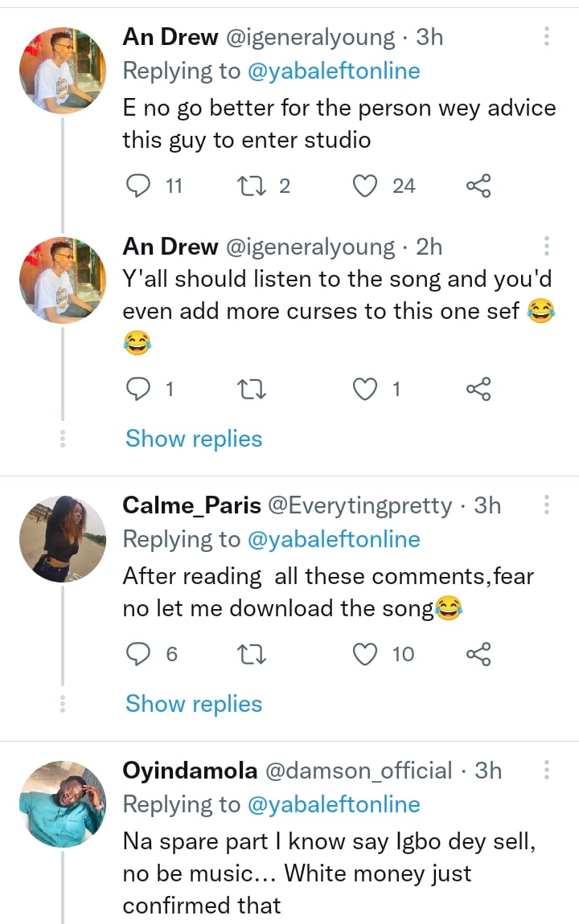Like An Drew's tweet with 24 likes
Image resolution: width=579 pixels, height=924 pixels.
(366, 186)
